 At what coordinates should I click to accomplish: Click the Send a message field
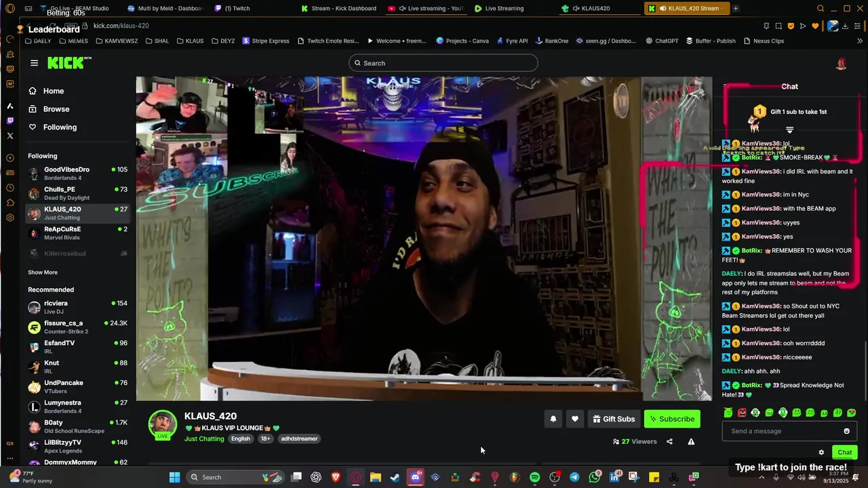click(789, 431)
